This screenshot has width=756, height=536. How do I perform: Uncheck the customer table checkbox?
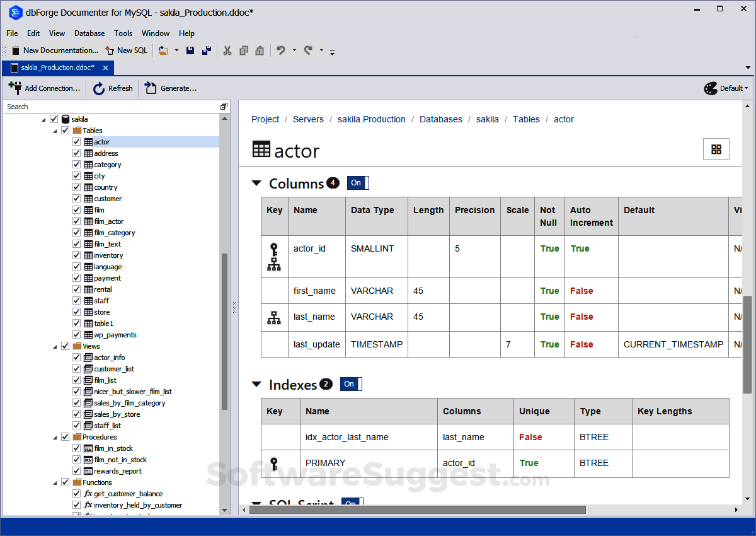click(x=76, y=198)
